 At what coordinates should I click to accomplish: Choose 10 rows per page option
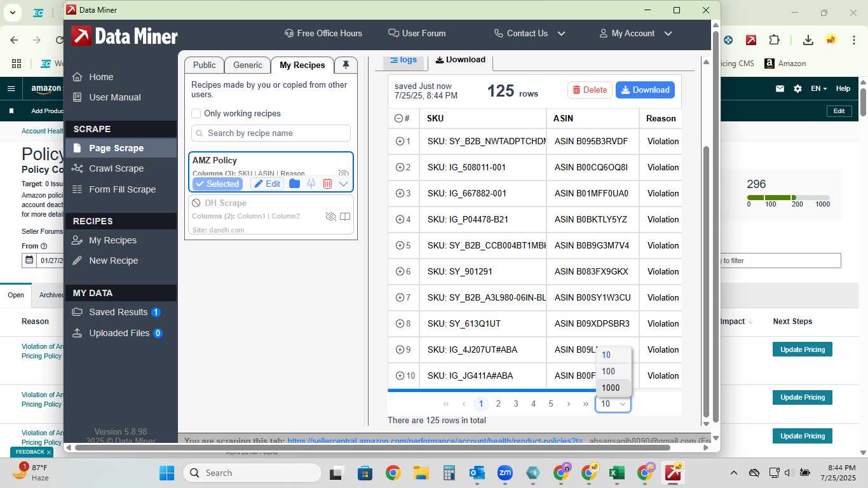coord(613,355)
